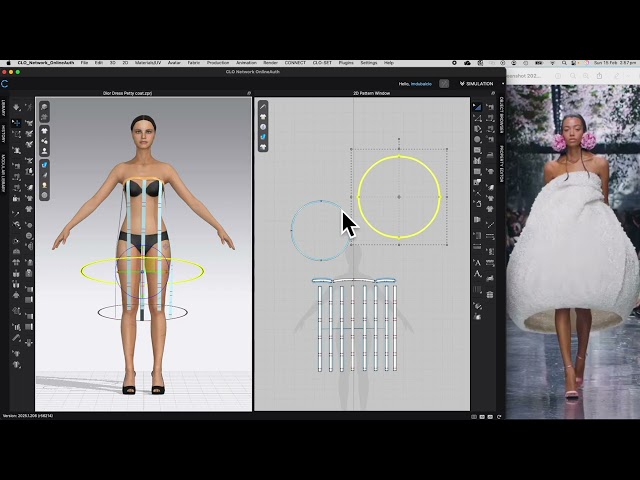Toggle the sphere icon in 2D viewport toolbar

[263, 127]
